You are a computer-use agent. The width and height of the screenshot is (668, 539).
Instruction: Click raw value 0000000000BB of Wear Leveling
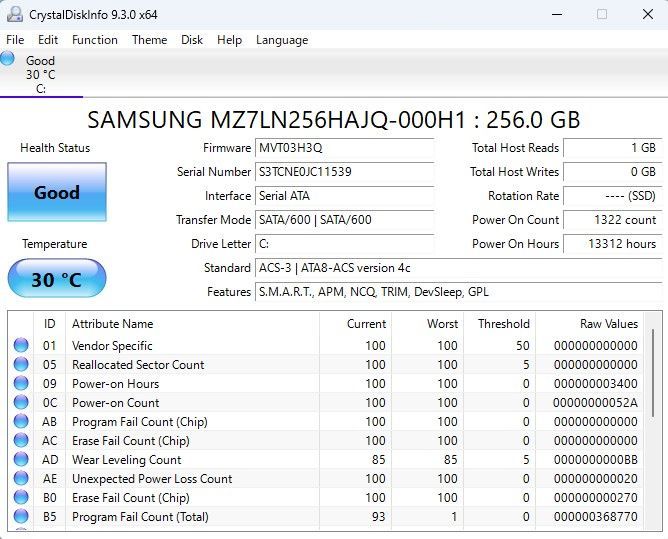click(x=596, y=460)
